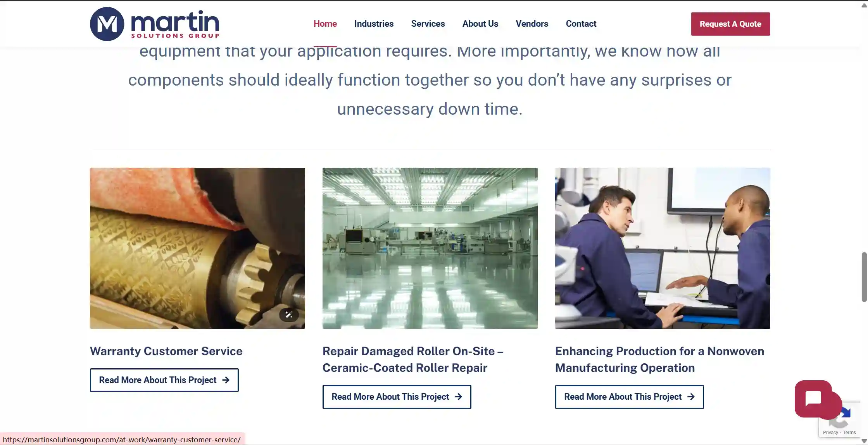Open the Industries menu
The width and height of the screenshot is (868, 445).
(374, 24)
